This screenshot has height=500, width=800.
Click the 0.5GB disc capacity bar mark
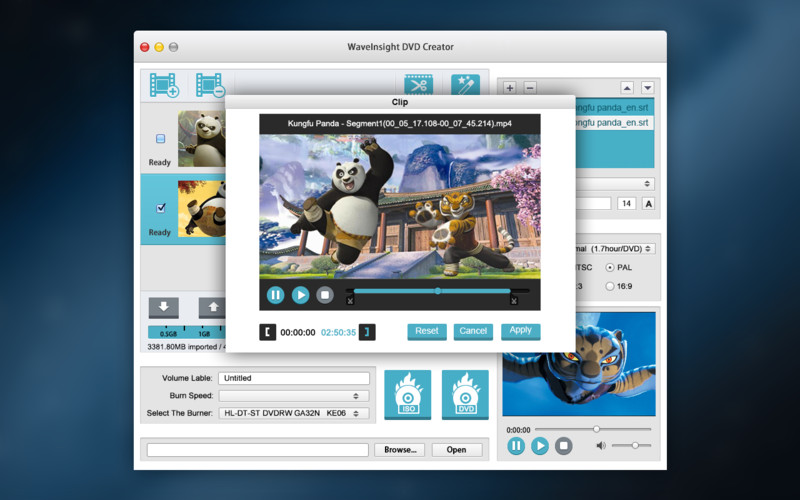click(x=168, y=334)
